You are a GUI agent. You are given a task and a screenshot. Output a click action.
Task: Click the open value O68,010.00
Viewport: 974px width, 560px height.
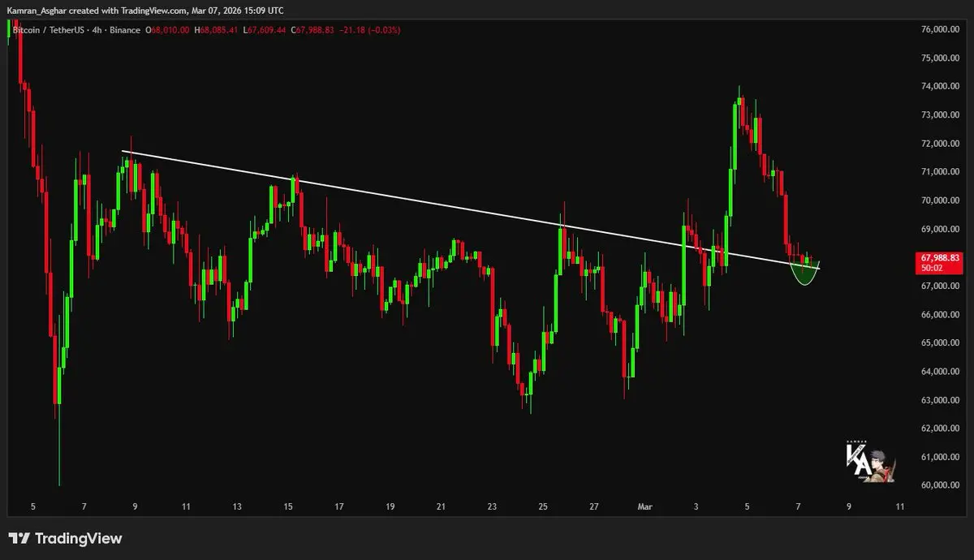tap(167, 30)
